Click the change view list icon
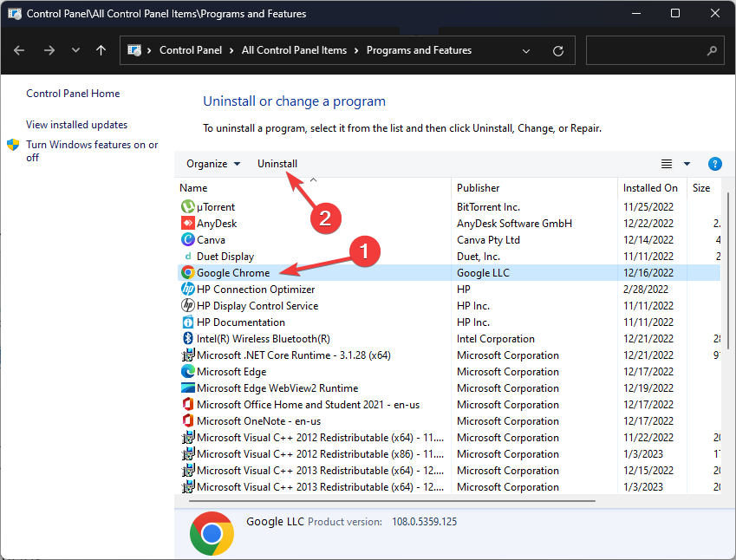 coord(667,164)
